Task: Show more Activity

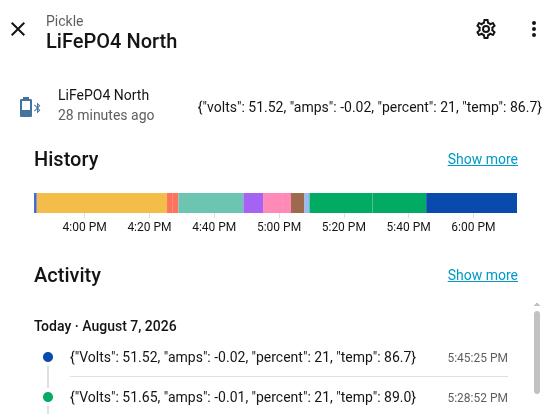Action: click(x=483, y=275)
